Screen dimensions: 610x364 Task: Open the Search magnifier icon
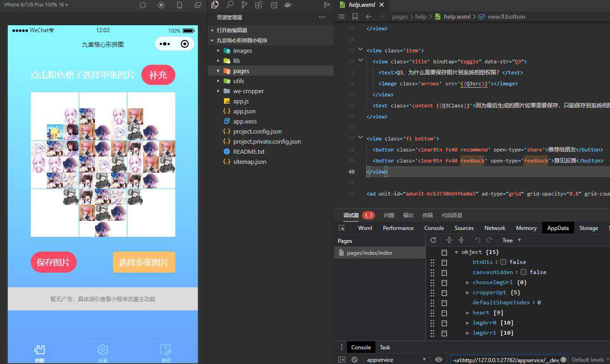click(230, 5)
